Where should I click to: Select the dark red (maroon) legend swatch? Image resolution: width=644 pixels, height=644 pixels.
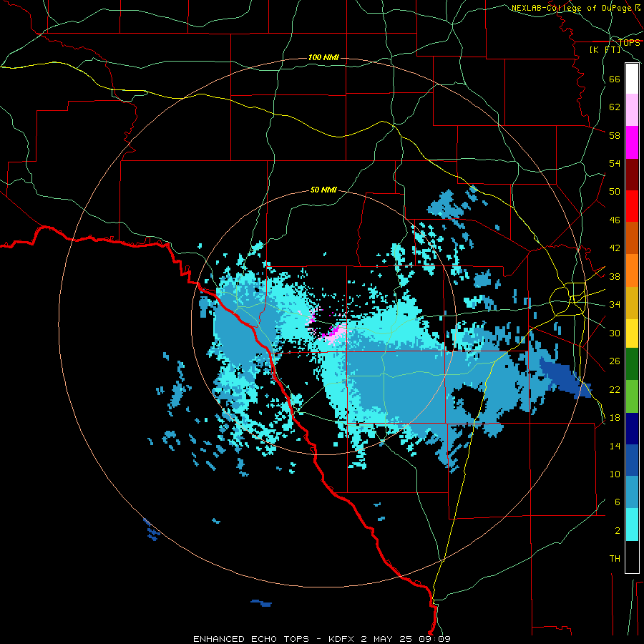[632, 175]
